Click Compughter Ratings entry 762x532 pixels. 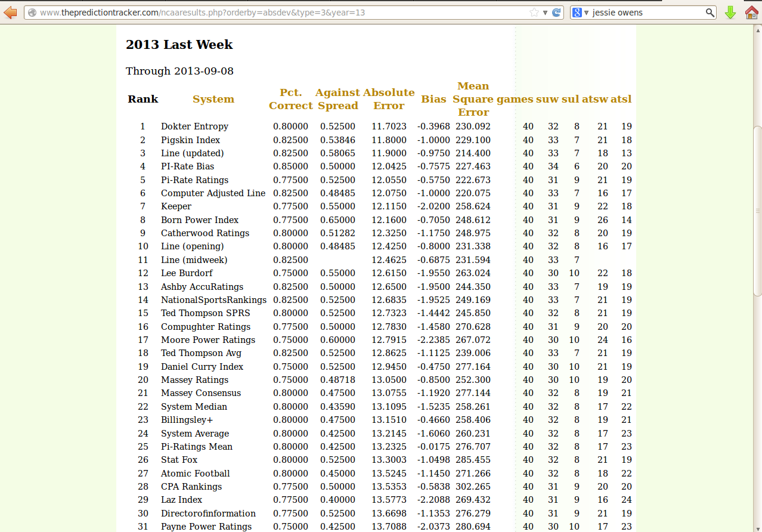206,327
